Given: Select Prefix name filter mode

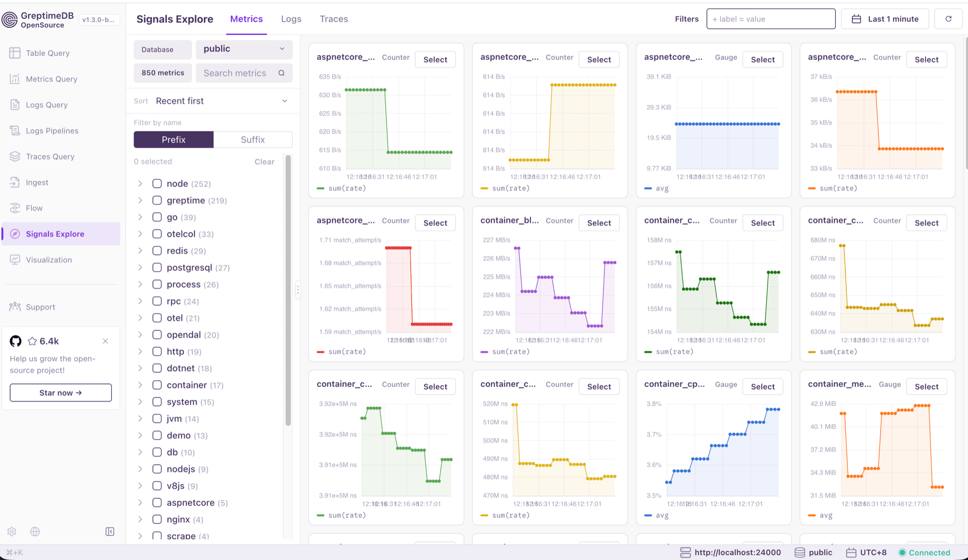Looking at the screenshot, I should coord(174,139).
